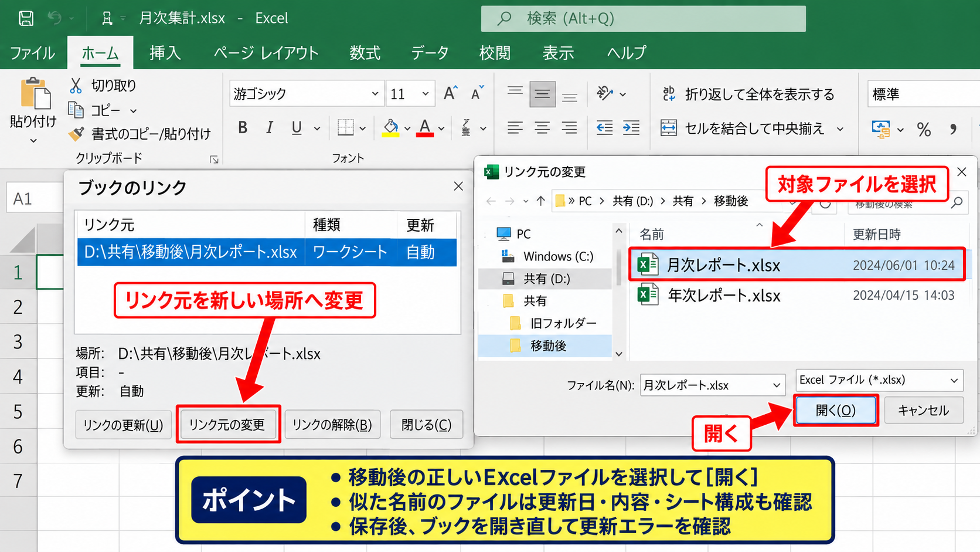
Task: Click the Save icon in title bar
Action: (26, 18)
